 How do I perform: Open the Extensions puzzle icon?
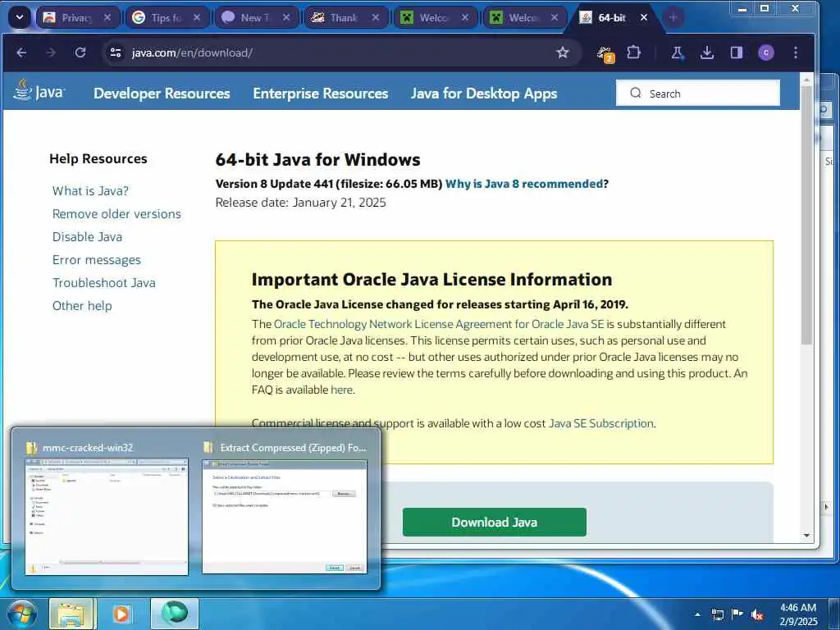634,52
